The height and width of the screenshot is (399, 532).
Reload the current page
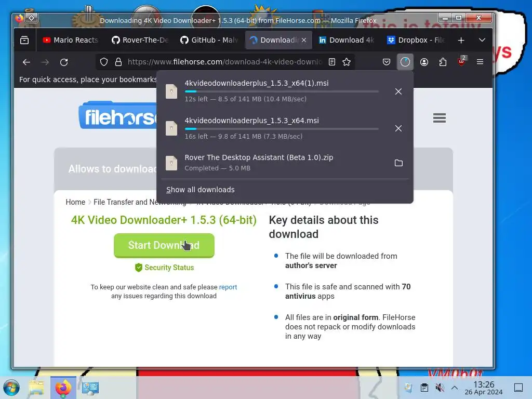tap(64, 62)
